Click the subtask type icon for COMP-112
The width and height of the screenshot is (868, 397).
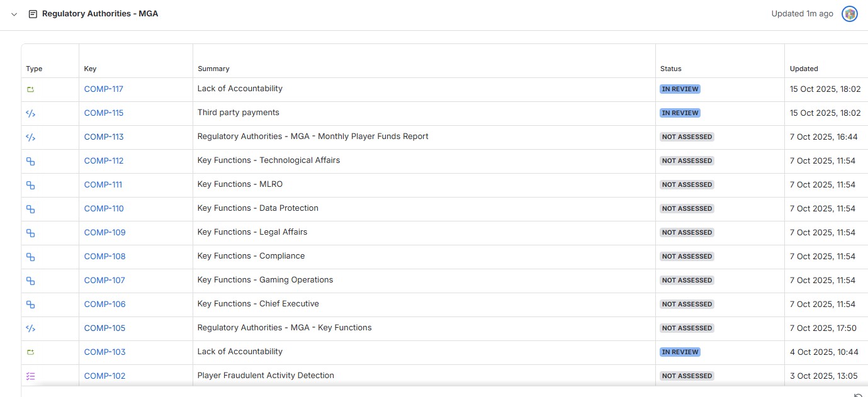point(30,161)
